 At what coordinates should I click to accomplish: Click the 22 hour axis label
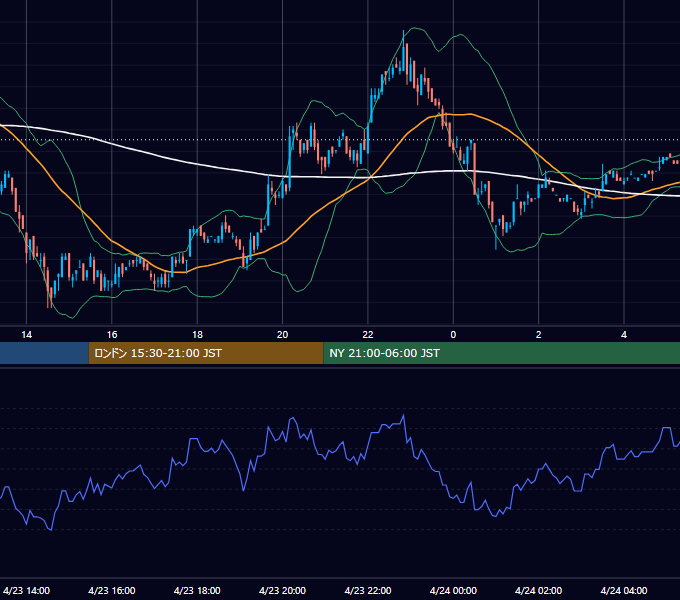pyautogui.click(x=368, y=335)
